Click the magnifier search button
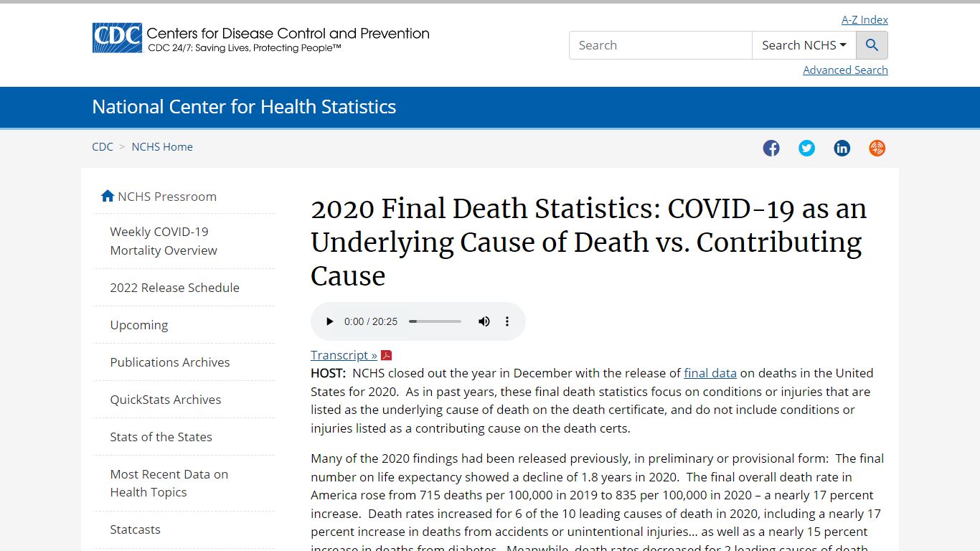The height and width of the screenshot is (551, 980). 872,45
